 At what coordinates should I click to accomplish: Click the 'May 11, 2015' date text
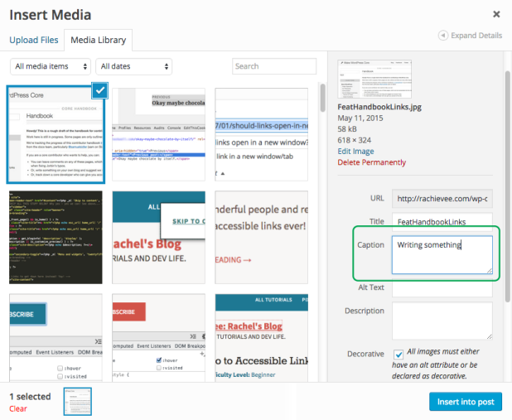360,118
